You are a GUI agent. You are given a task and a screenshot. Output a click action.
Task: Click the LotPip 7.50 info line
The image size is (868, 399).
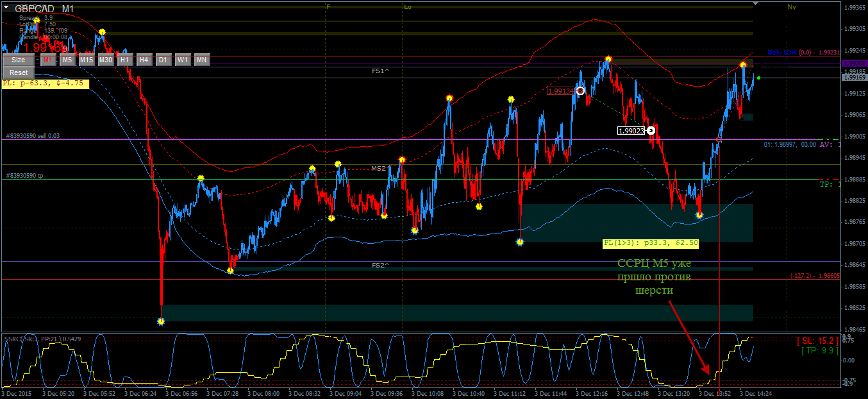click(37, 24)
